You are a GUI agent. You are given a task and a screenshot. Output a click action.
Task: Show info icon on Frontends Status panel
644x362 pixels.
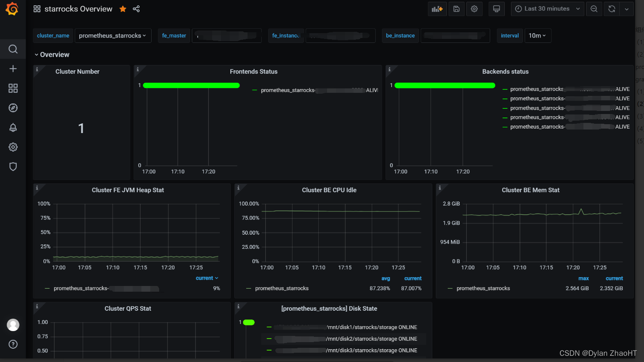click(137, 69)
